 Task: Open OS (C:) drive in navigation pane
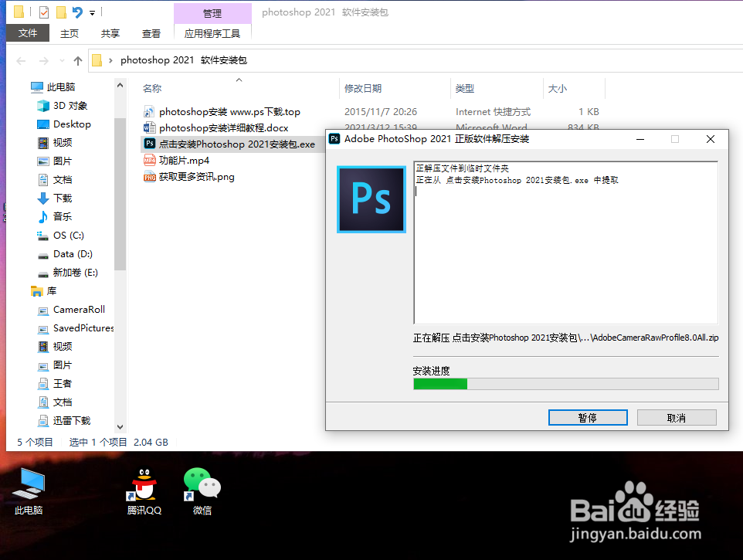tap(68, 235)
